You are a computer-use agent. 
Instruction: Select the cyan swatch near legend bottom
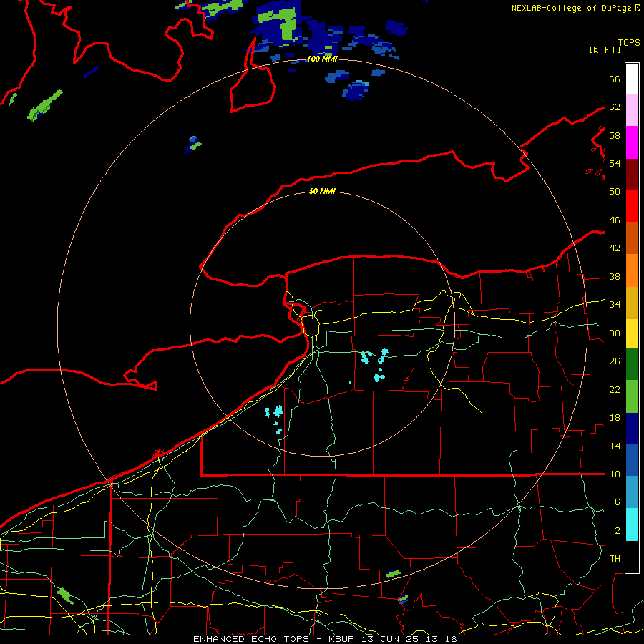tap(632, 525)
